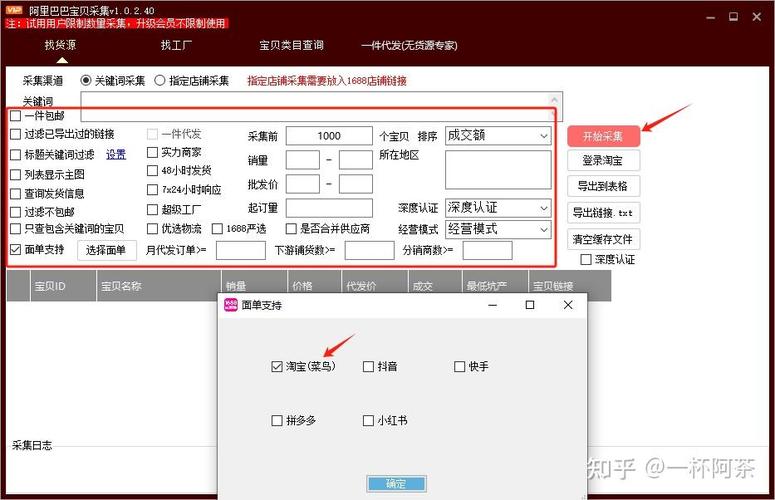The image size is (775, 500).
Task: Enable 只查包含关键词的宝贝 checkbox
Action: 16,228
